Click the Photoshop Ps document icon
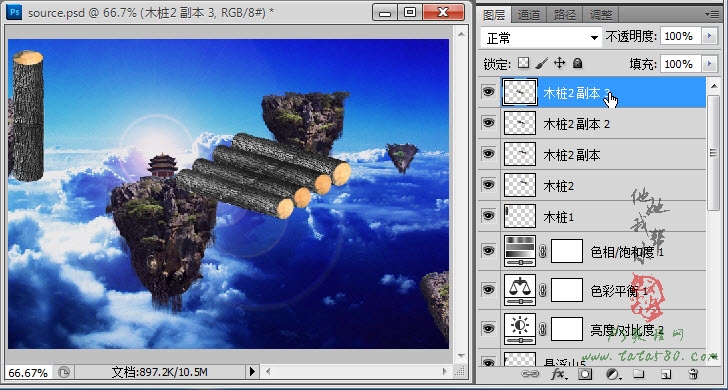728x390 pixels. [x=14, y=12]
